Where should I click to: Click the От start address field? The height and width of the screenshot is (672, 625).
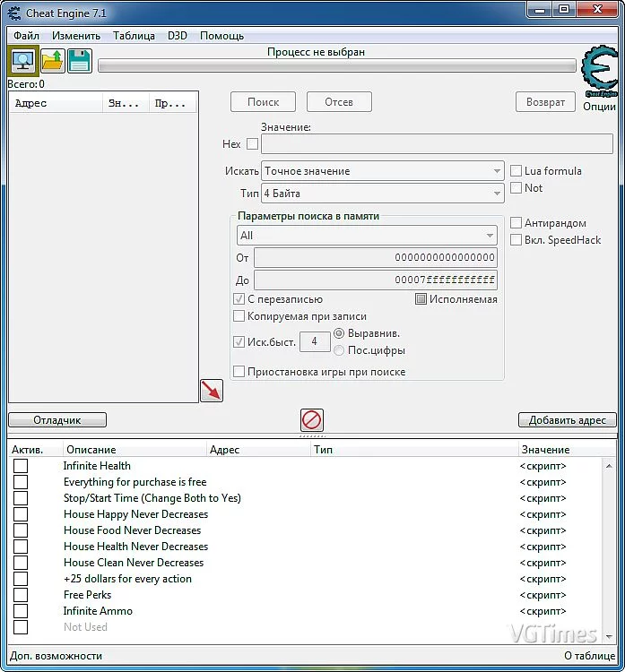(376, 257)
